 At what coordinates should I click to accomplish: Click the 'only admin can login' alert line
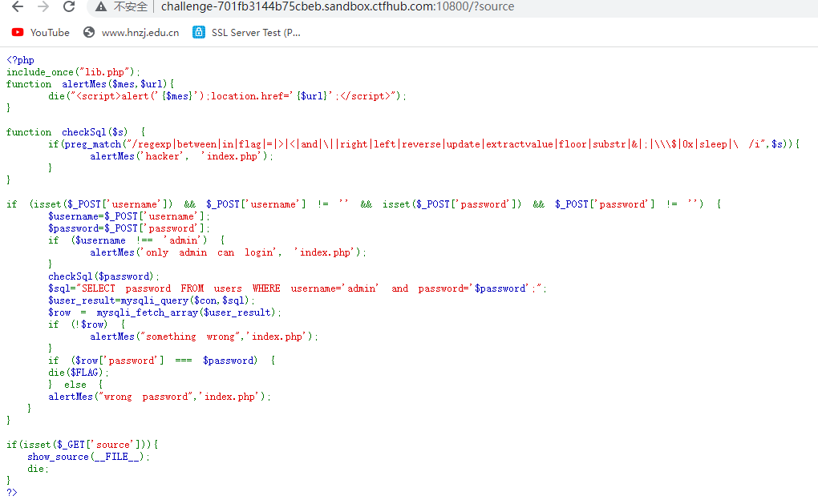click(x=228, y=252)
